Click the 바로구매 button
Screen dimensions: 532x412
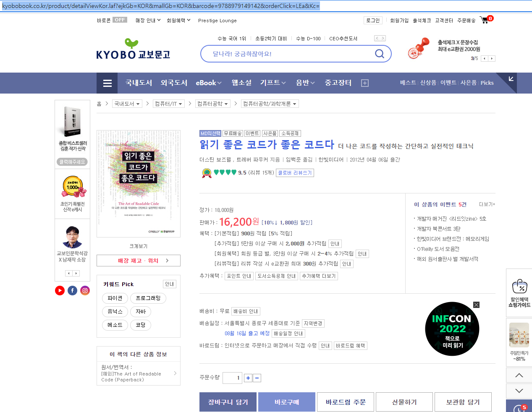(x=287, y=402)
